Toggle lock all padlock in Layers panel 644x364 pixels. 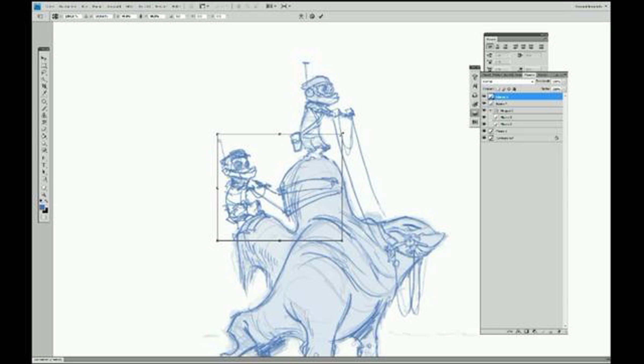pos(515,89)
